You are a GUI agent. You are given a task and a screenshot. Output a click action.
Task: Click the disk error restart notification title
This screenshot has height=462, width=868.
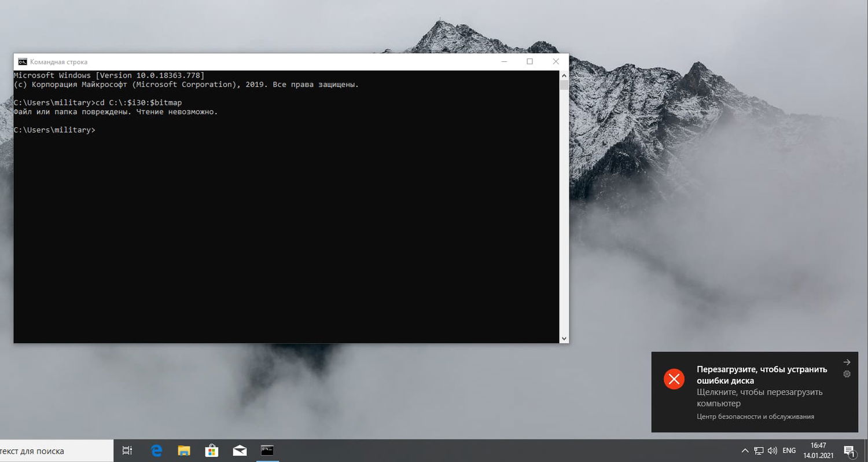[x=762, y=375]
